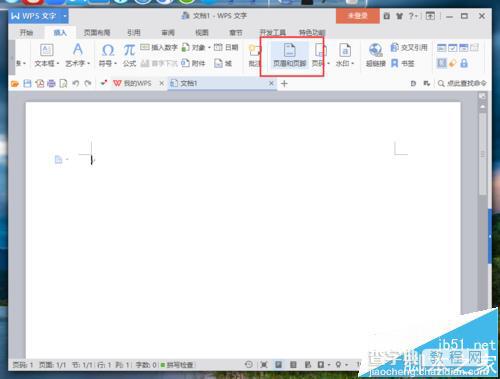This screenshot has height=379, width=500.
Task: Insert the 日期 date
Action: (x=226, y=47)
